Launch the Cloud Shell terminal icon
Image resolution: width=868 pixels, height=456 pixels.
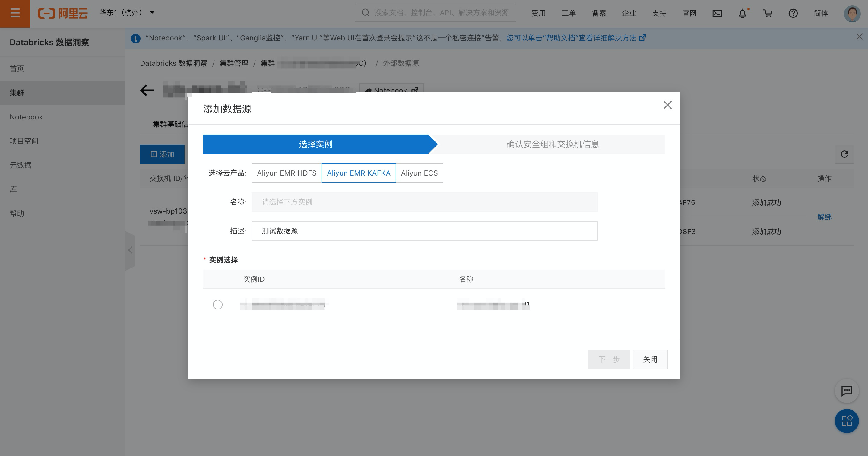tap(717, 13)
